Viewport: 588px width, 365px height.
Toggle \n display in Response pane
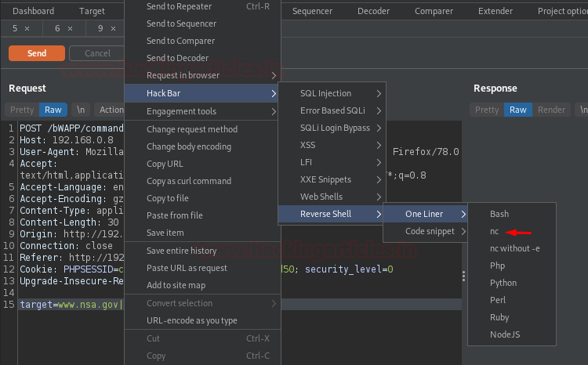tap(583, 110)
